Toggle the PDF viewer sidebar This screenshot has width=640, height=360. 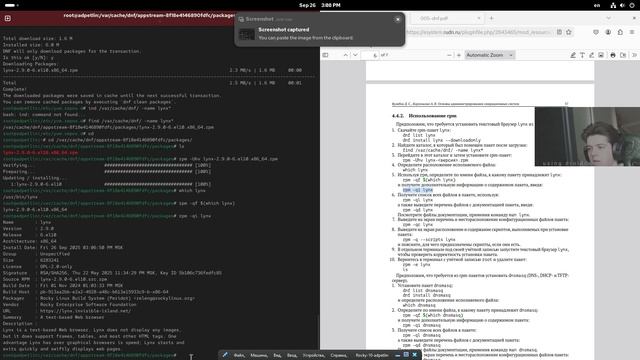pyautogui.click(x=325, y=55)
